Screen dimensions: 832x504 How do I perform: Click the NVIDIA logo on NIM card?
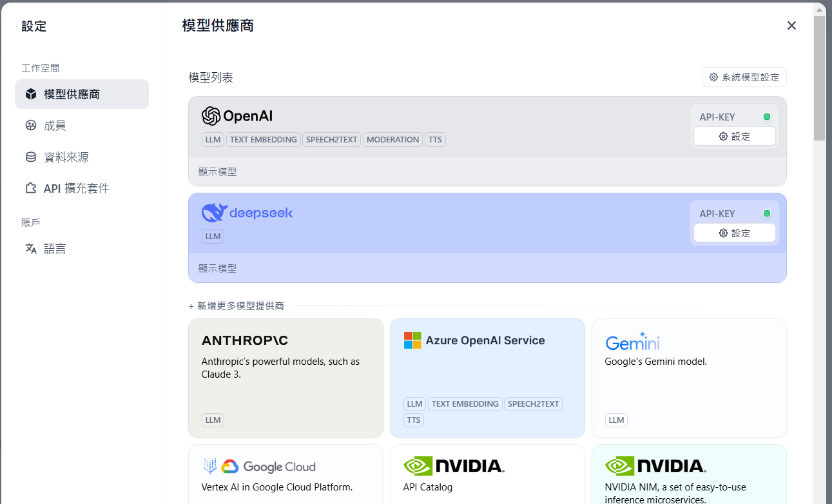(655, 466)
